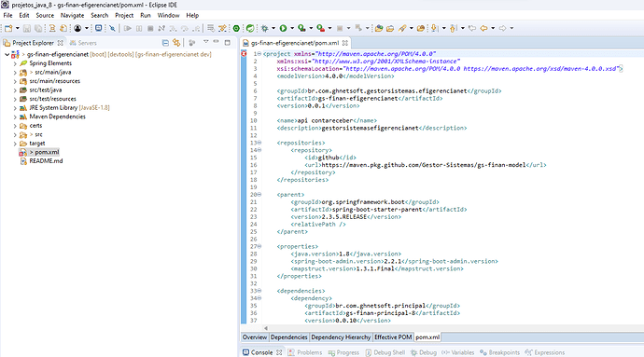Image resolution: width=644 pixels, height=357 pixels.
Task: Open the Breakpoints view tab
Action: tap(499, 352)
